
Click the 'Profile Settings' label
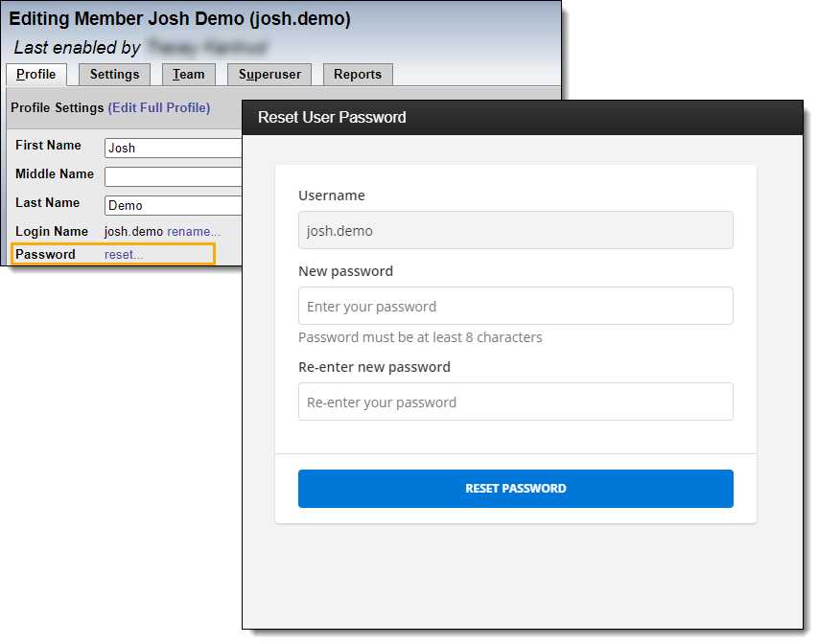click(x=58, y=107)
